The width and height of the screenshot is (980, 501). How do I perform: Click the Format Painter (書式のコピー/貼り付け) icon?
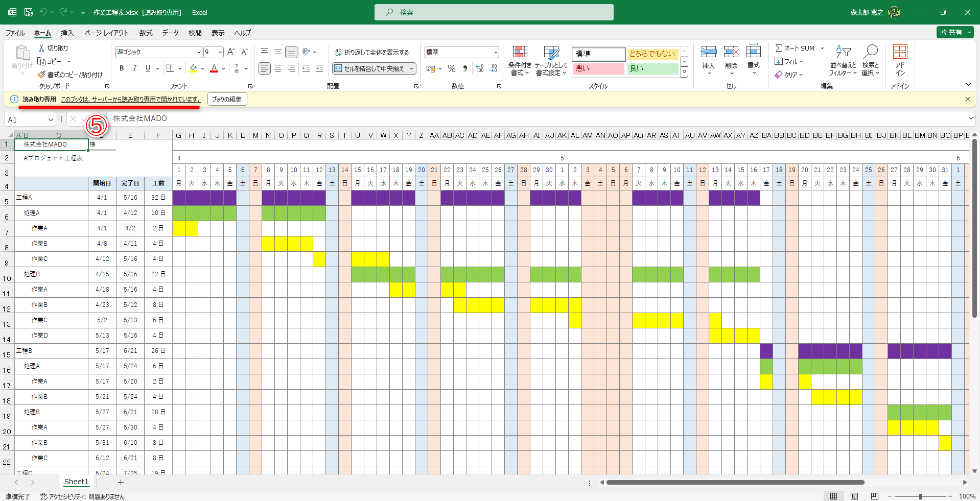click(x=41, y=75)
